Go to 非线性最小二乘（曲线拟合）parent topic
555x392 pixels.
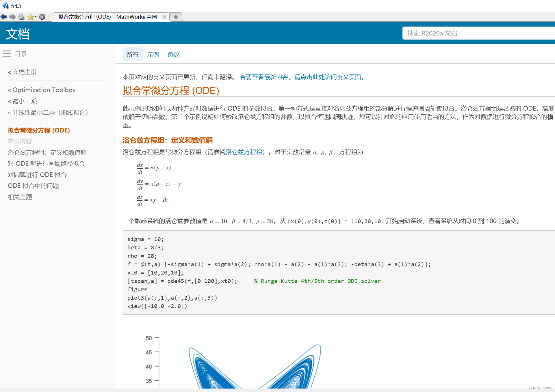50,112
